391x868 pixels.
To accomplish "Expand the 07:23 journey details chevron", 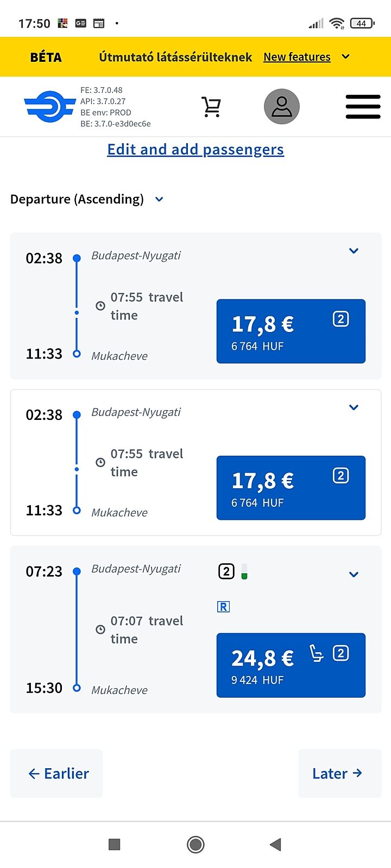I will coord(354,575).
